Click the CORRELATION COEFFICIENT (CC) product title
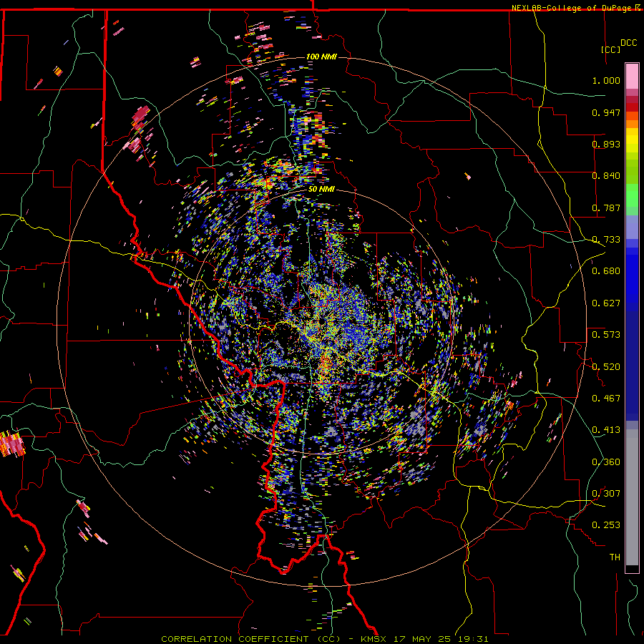This screenshot has width=644, height=644. pyautogui.click(x=250, y=639)
